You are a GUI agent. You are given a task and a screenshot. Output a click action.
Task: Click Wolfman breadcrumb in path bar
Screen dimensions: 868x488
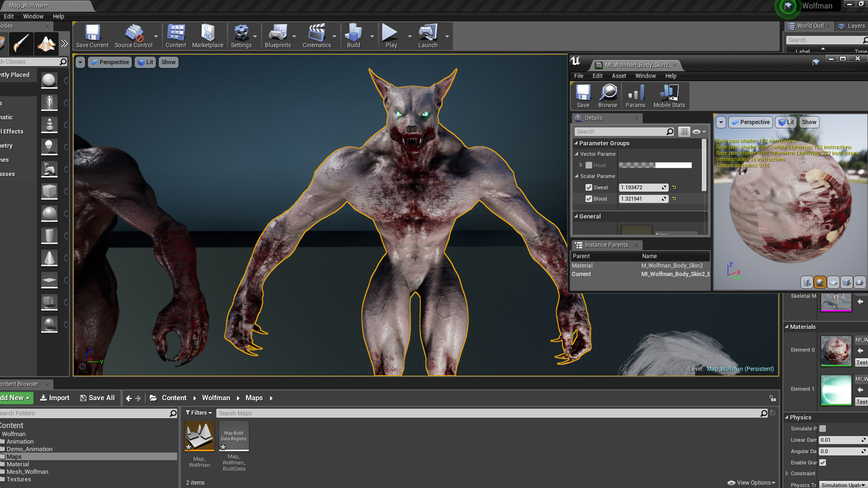(x=216, y=398)
